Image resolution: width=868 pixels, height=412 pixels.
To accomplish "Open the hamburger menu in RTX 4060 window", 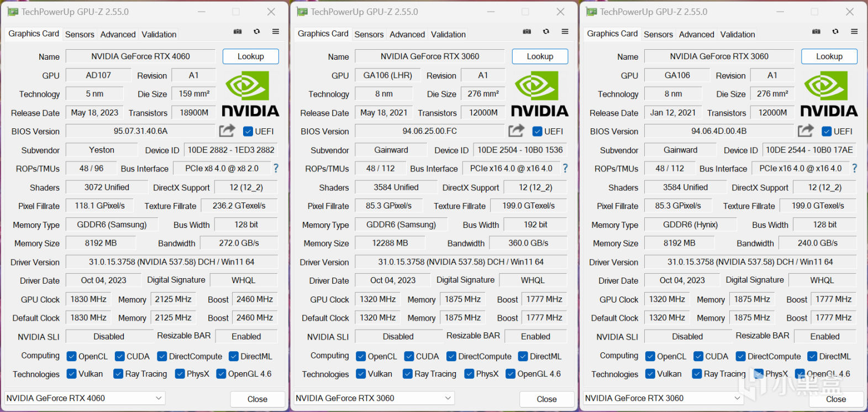I will point(276,32).
